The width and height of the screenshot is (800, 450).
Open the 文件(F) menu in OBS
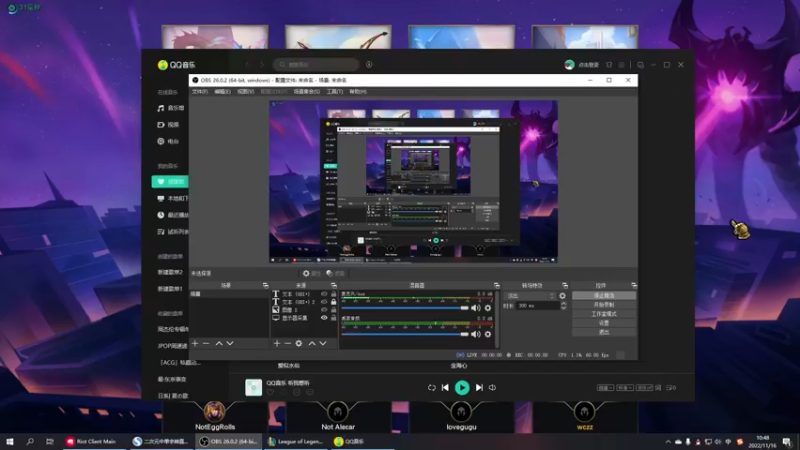click(x=199, y=92)
